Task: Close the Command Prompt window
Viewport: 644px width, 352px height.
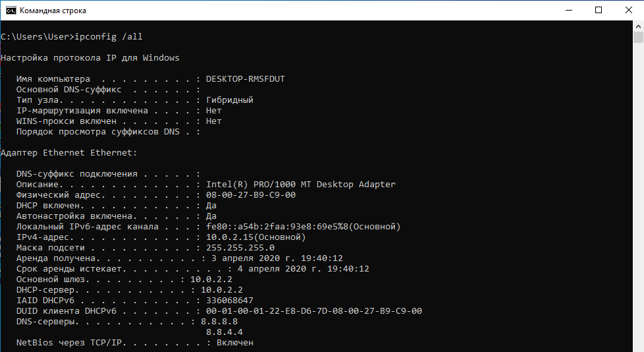Action: point(628,11)
